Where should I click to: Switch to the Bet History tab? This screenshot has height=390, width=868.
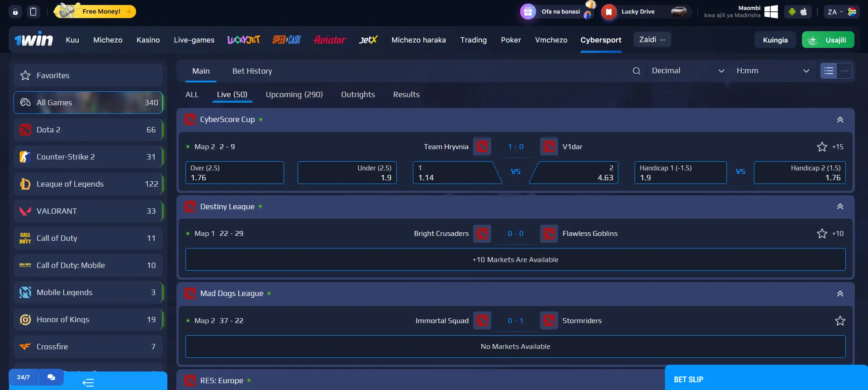point(252,71)
